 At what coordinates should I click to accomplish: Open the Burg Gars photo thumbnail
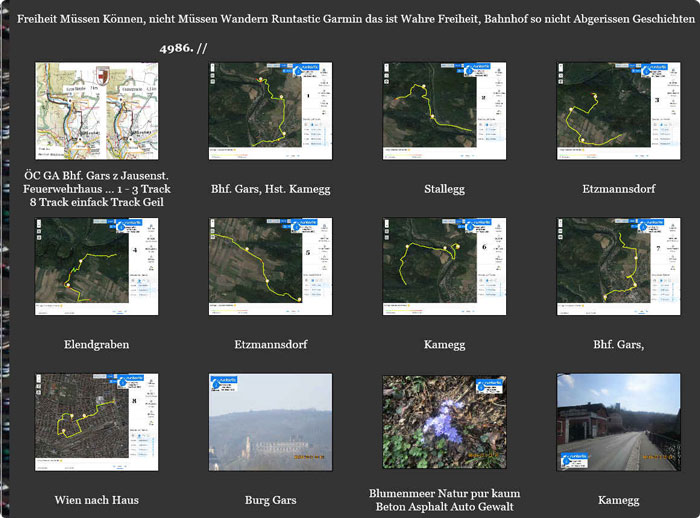(271, 422)
